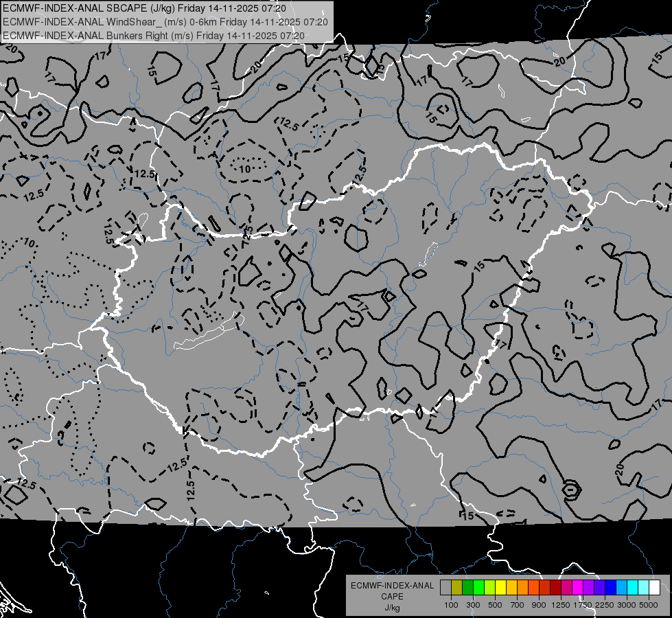Choose the white legend swatch
Screen dimensions: 672x618
(654, 588)
